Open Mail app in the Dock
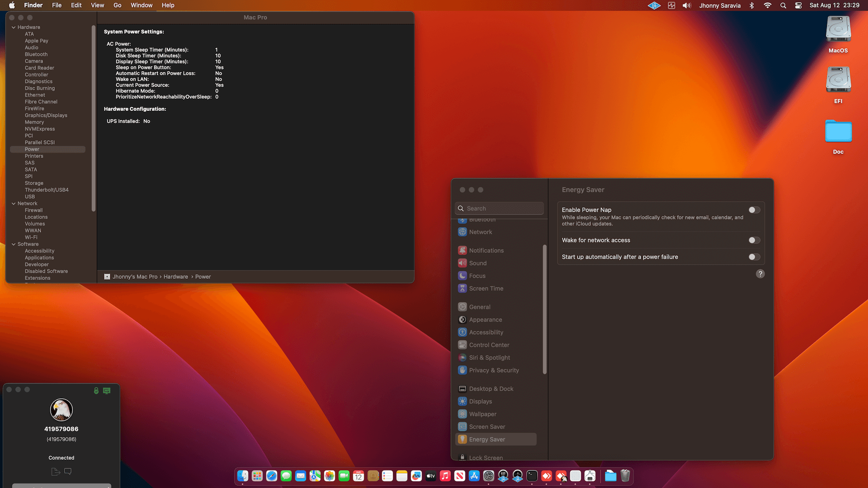This screenshot has height=488, width=868. coord(301,476)
